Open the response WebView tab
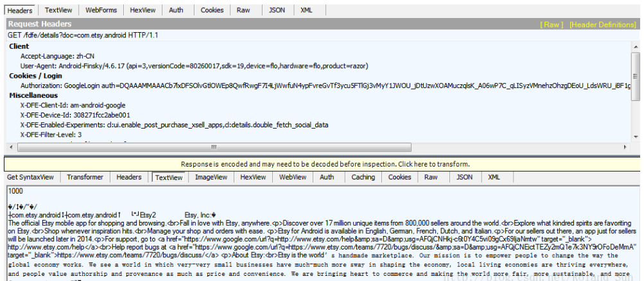Screen dimensions: 644x281 click(292, 177)
